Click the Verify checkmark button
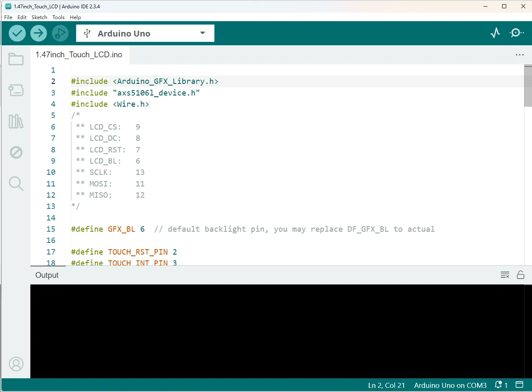The image size is (532, 392). coord(17,33)
